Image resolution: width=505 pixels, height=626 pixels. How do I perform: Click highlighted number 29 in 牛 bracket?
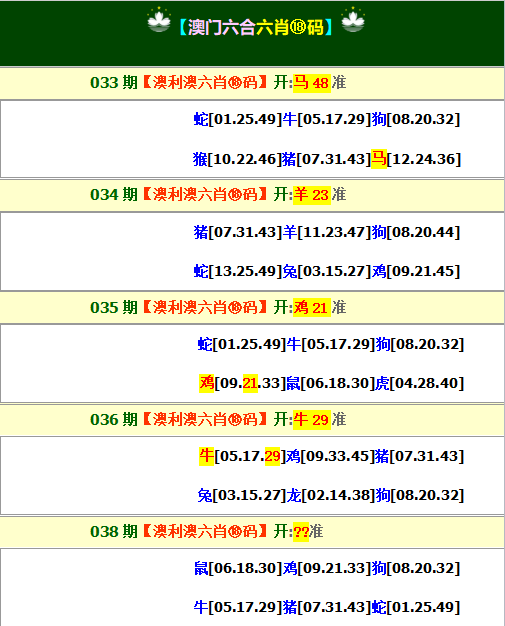(x=272, y=456)
